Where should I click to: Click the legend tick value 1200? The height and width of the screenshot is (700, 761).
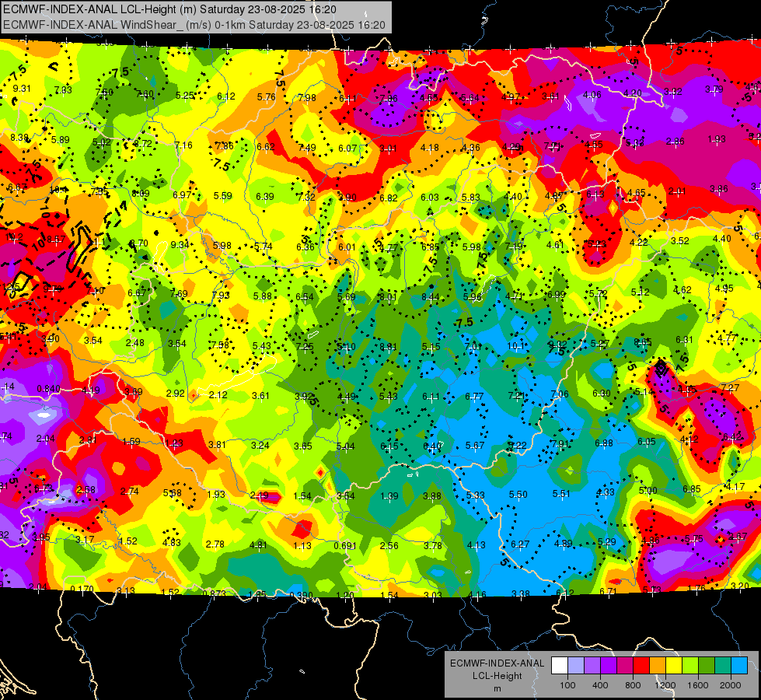click(x=665, y=685)
